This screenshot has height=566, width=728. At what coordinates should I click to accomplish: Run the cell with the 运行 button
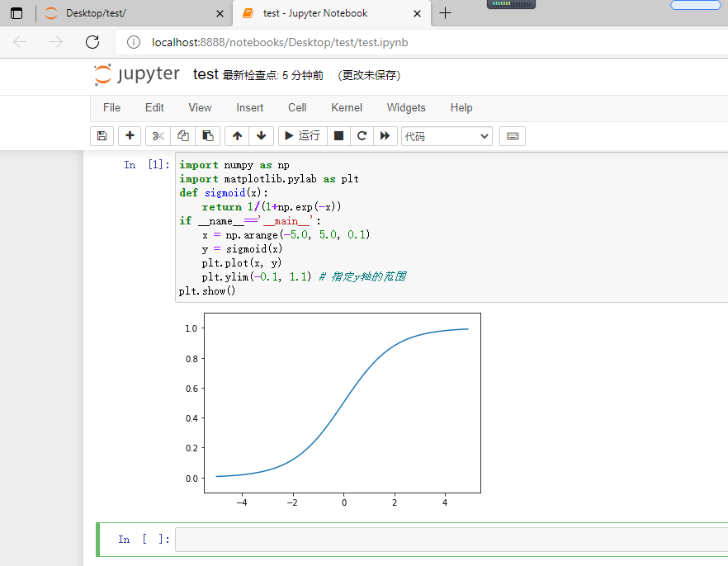point(302,136)
